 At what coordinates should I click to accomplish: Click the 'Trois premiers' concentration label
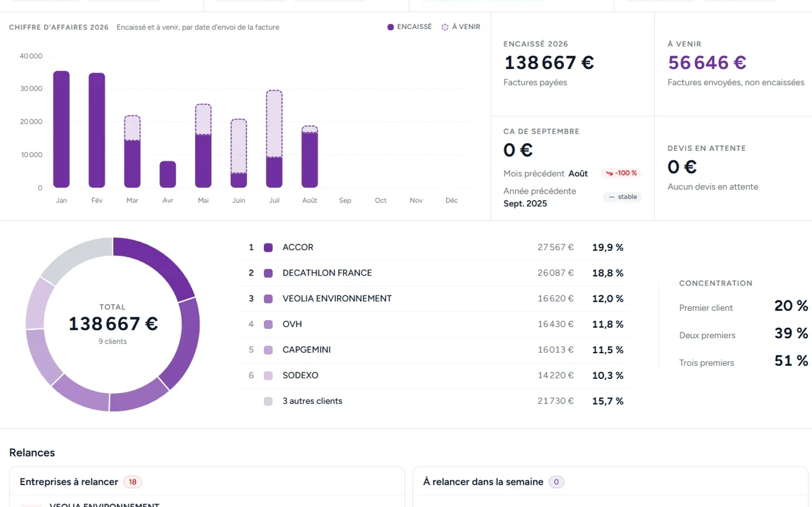coord(706,363)
